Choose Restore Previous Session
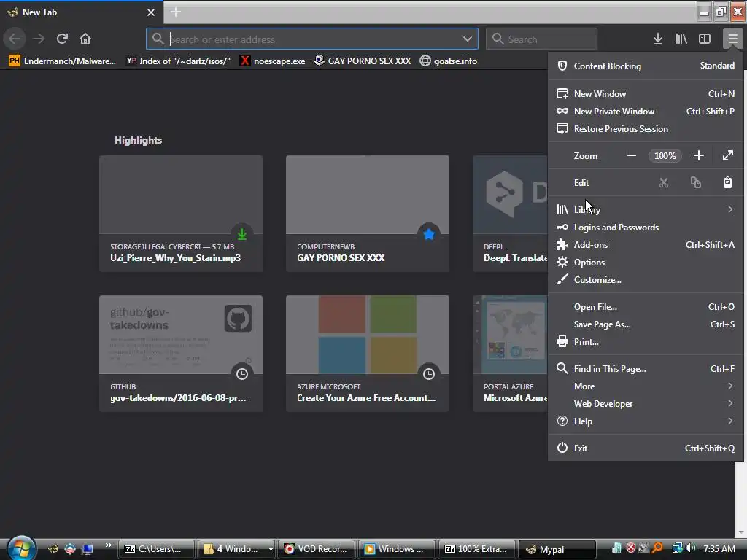Image resolution: width=747 pixels, height=560 pixels. click(x=646, y=128)
